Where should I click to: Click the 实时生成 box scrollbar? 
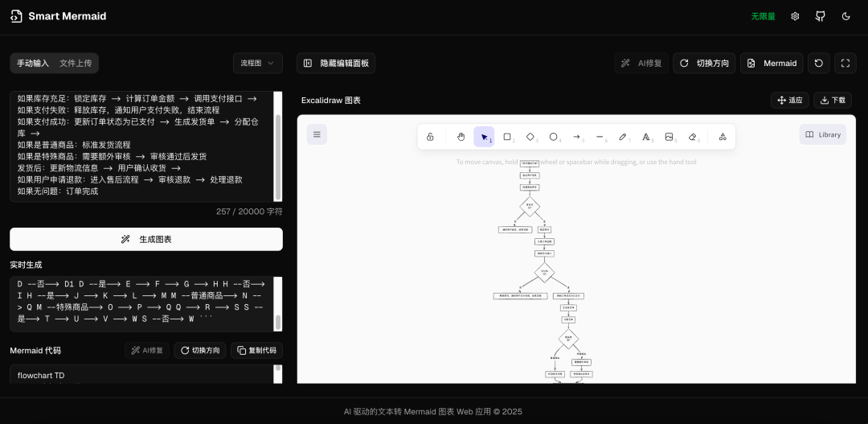point(278,322)
